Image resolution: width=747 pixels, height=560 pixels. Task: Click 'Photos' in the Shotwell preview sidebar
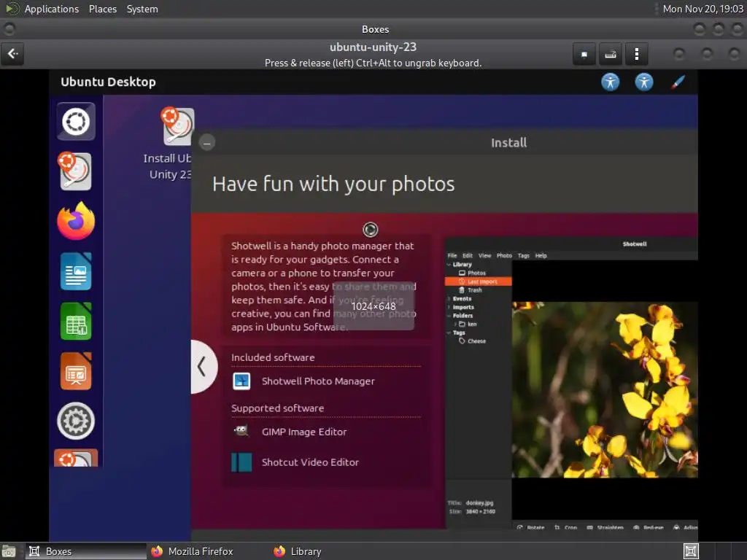click(x=476, y=273)
